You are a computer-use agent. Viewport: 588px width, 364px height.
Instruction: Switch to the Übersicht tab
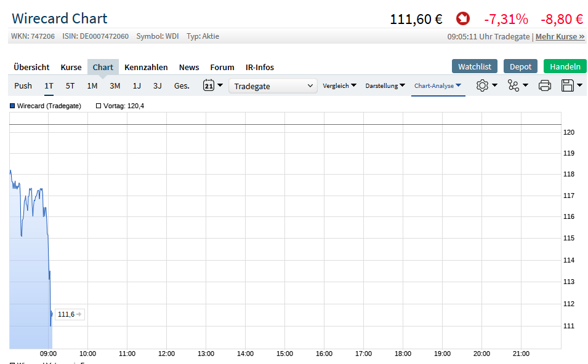31,67
